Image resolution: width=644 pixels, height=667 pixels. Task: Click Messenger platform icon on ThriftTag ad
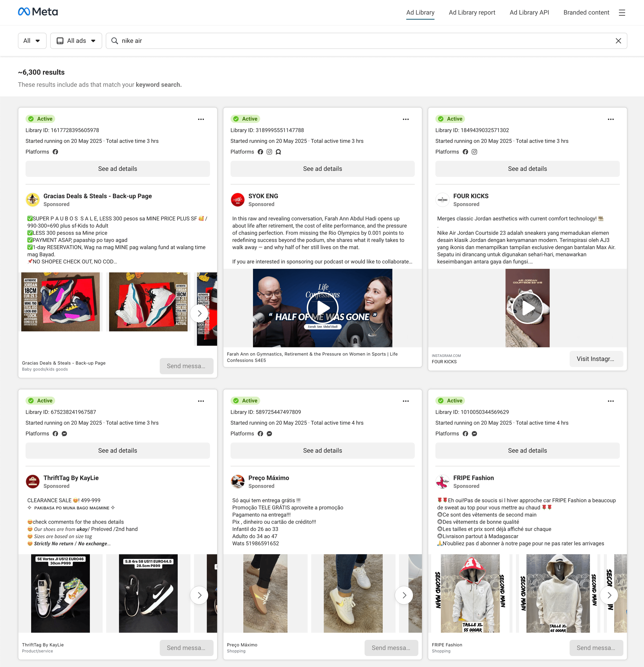(64, 434)
